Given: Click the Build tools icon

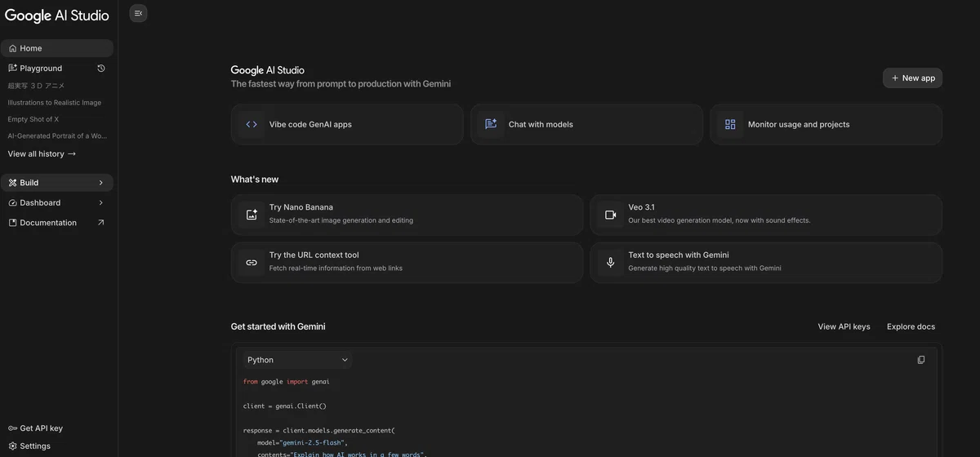Looking at the screenshot, I should [12, 183].
